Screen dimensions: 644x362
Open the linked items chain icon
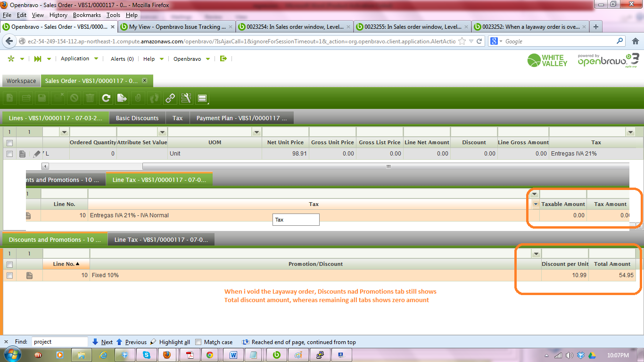pos(170,98)
